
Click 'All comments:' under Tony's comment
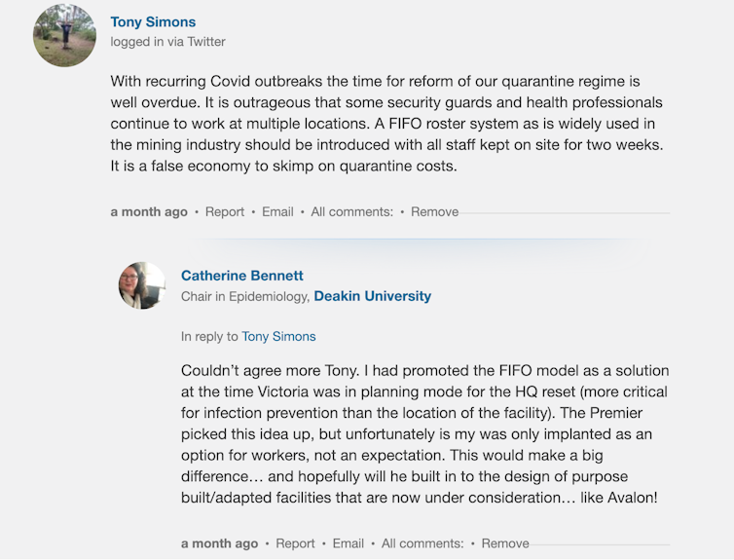click(351, 211)
